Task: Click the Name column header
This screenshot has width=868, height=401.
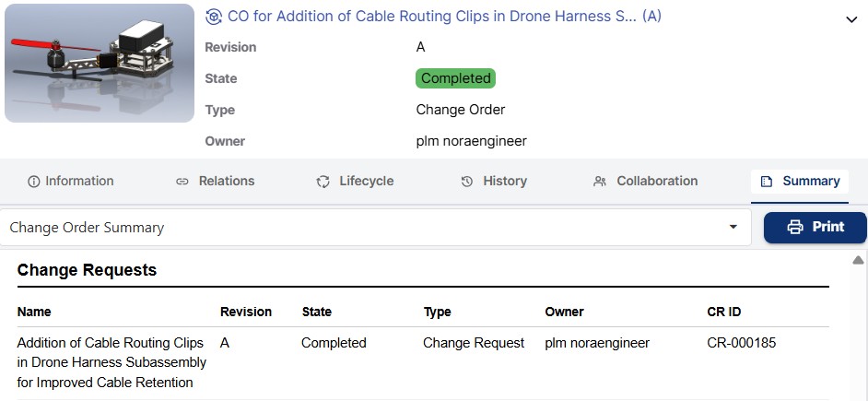Action: [x=34, y=312]
